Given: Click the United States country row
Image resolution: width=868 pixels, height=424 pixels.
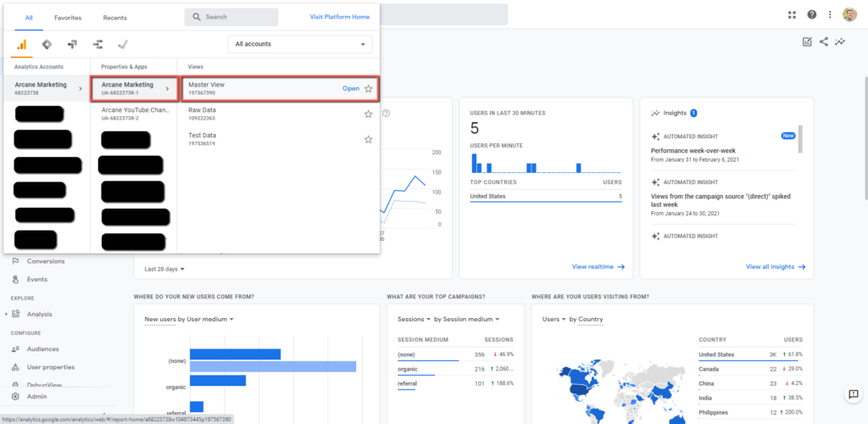Looking at the screenshot, I should click(x=750, y=354).
